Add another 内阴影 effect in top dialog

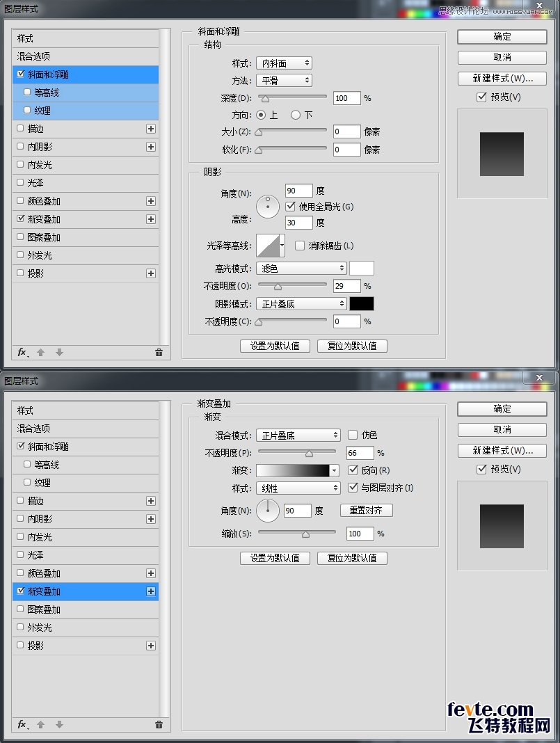(x=151, y=147)
